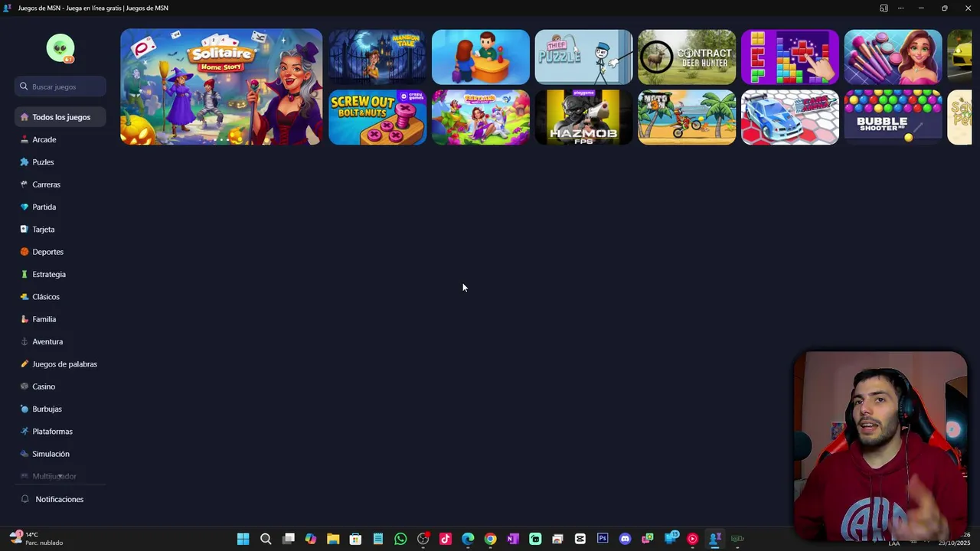Launch the blue car hexagon arena game
The height and width of the screenshot is (551, 980).
pos(790,117)
